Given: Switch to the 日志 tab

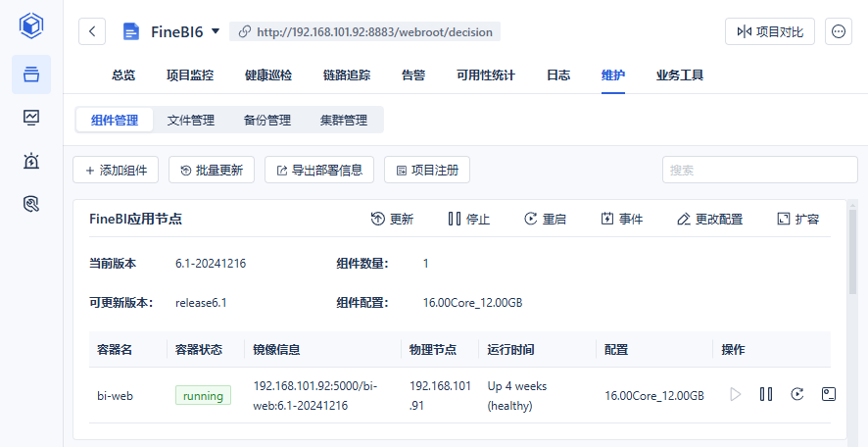Looking at the screenshot, I should [x=558, y=75].
